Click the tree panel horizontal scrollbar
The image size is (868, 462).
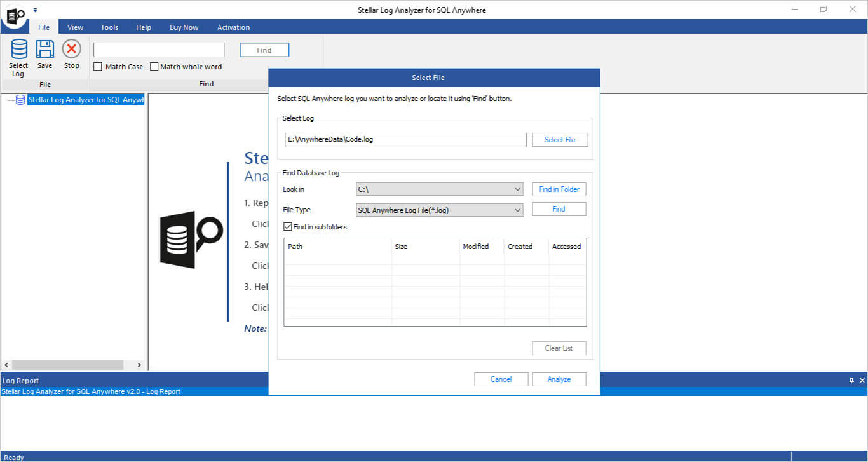67,365
